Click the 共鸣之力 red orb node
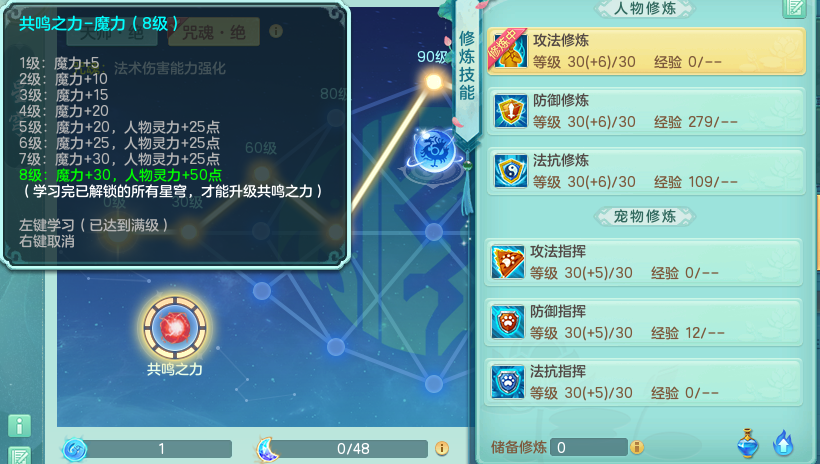Screen dimensions: 820x464 (x=175, y=328)
